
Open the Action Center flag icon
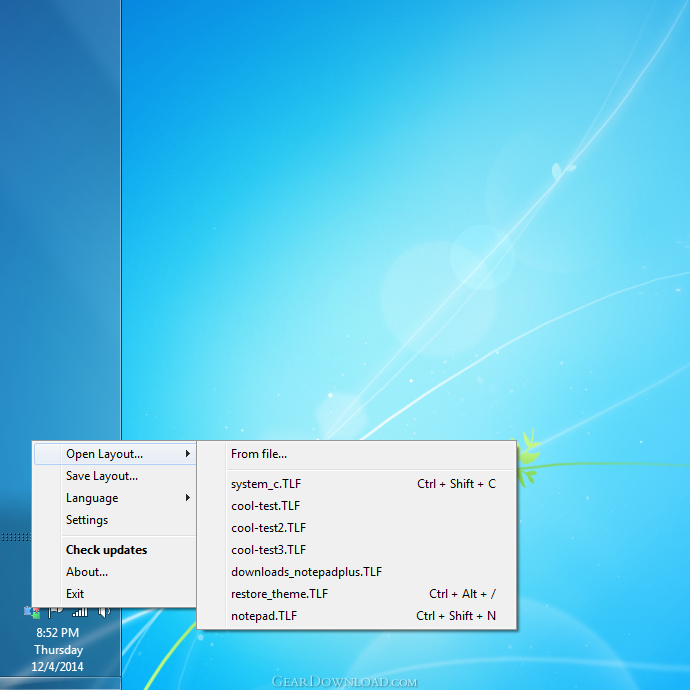(55, 612)
